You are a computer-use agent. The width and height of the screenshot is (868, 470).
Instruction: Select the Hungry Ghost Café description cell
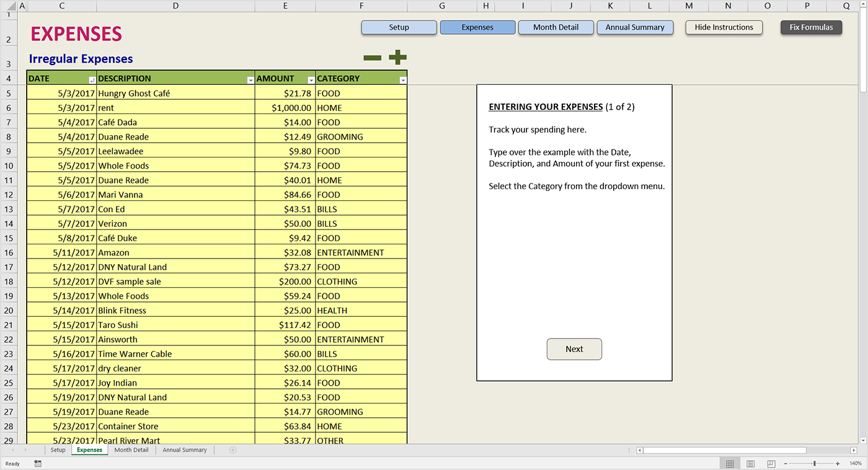tap(175, 93)
